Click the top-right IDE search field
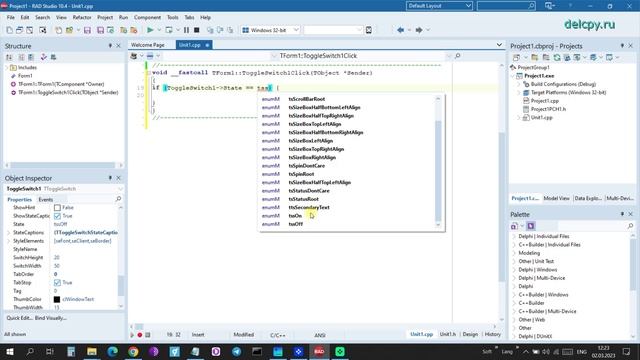Image resolution: width=640 pixels, height=360 pixels. coord(506,6)
